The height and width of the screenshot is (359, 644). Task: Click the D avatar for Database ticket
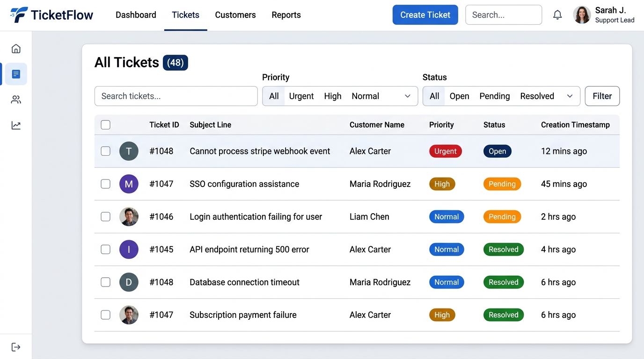click(129, 282)
